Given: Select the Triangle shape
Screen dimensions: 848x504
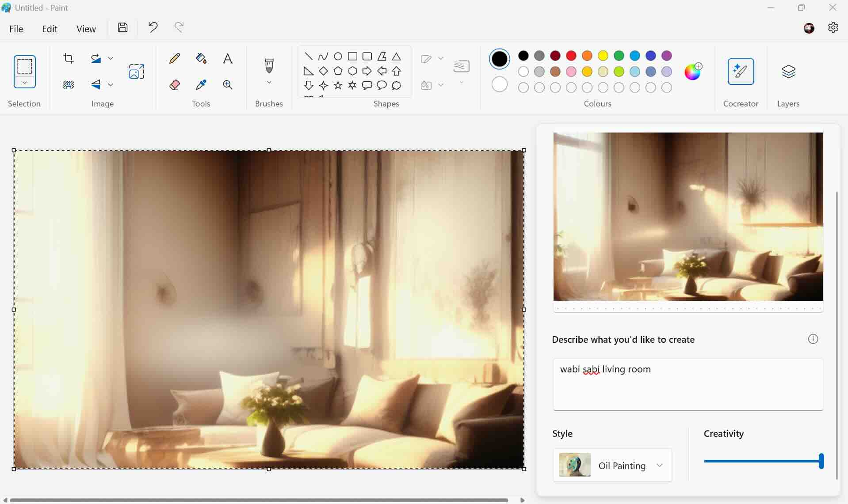Looking at the screenshot, I should [396, 57].
